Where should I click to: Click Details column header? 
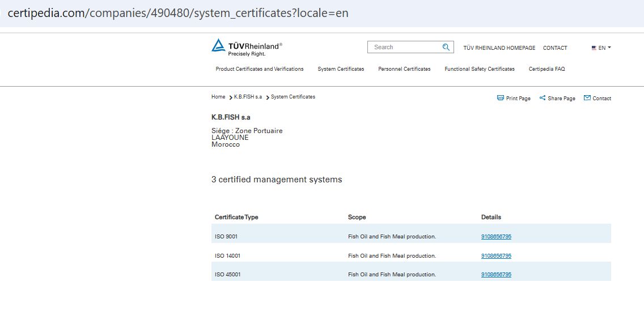tap(491, 217)
